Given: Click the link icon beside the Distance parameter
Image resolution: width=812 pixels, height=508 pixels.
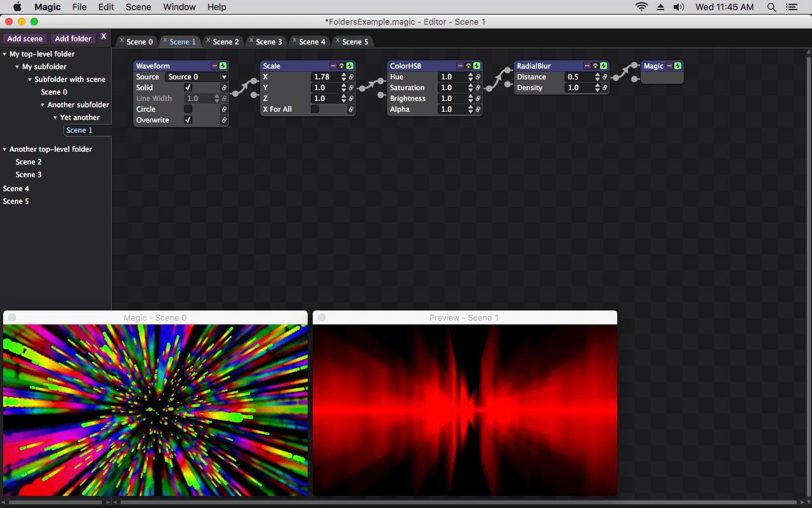Looking at the screenshot, I should 605,76.
